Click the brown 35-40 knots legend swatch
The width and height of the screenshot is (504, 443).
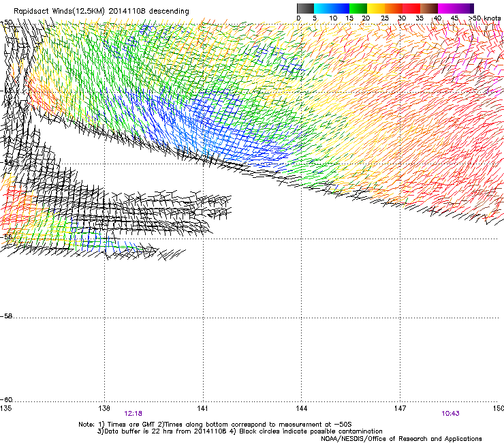429,8
